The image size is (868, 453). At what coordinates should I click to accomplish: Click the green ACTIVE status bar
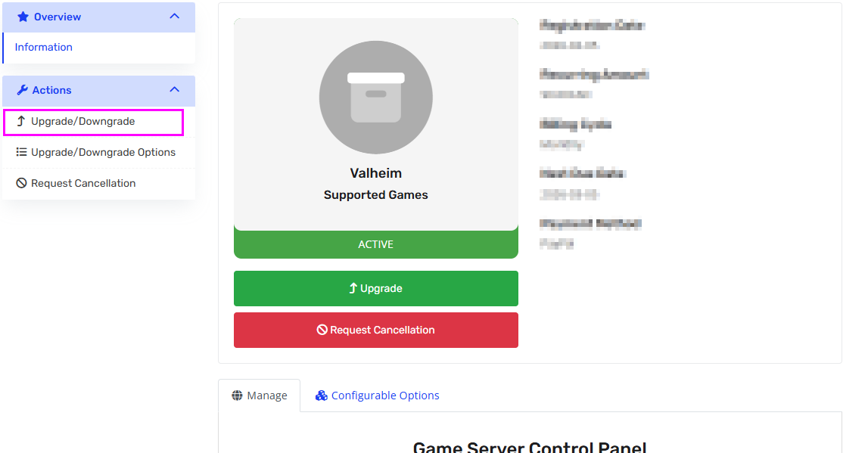376,244
